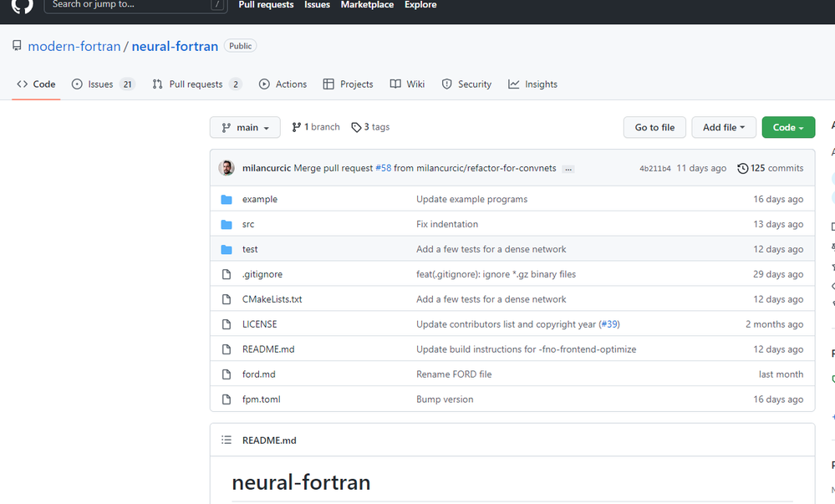Click the #39 link in LICENSE commit
The width and height of the screenshot is (835, 504).
point(609,324)
